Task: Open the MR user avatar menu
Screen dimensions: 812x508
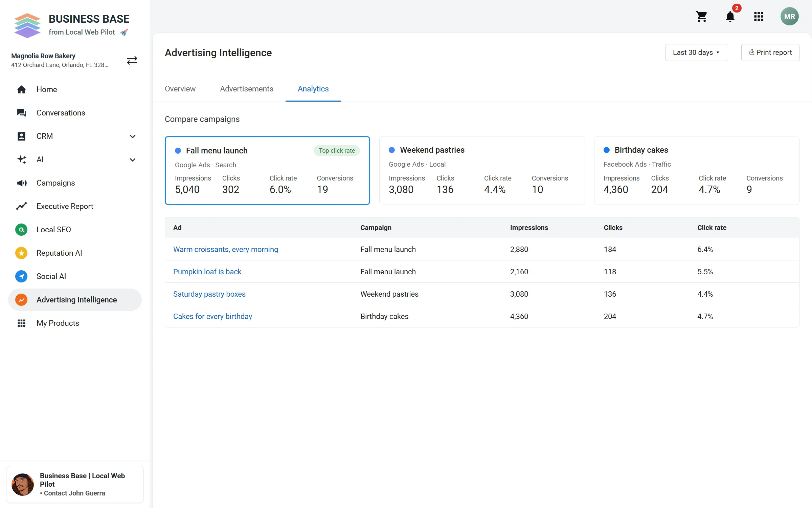Action: 789,16
